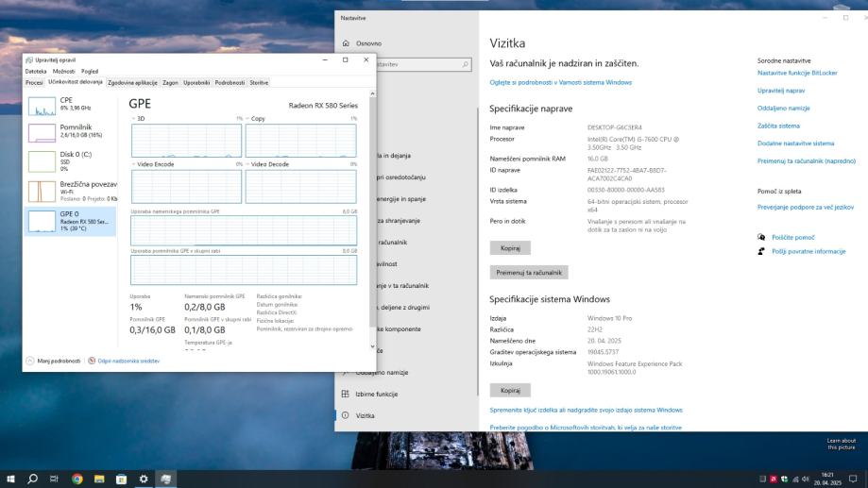Open the Video Encode graph dropdown
Viewport: 868px width, 488px height.
(x=135, y=164)
